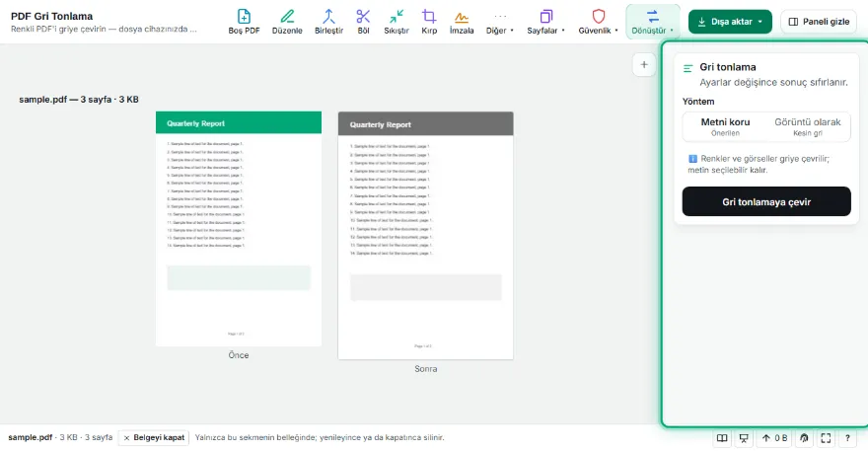
Task: Start presentation mode icon in status bar
Action: (744, 438)
